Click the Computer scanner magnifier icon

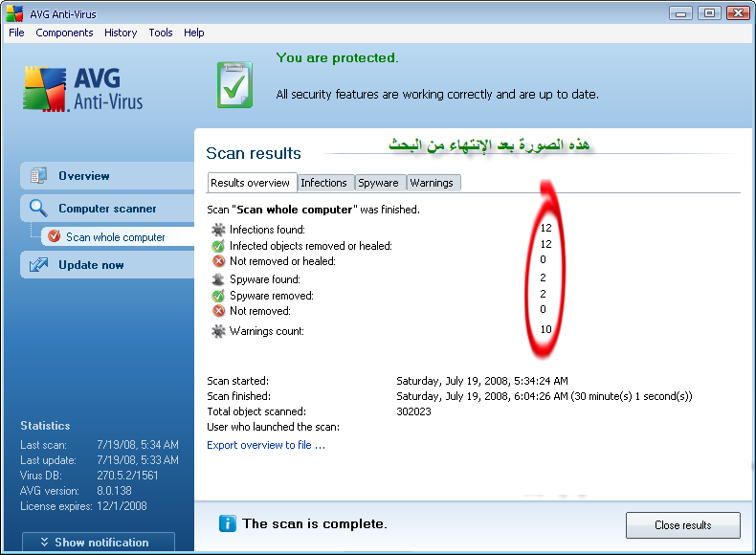click(38, 209)
